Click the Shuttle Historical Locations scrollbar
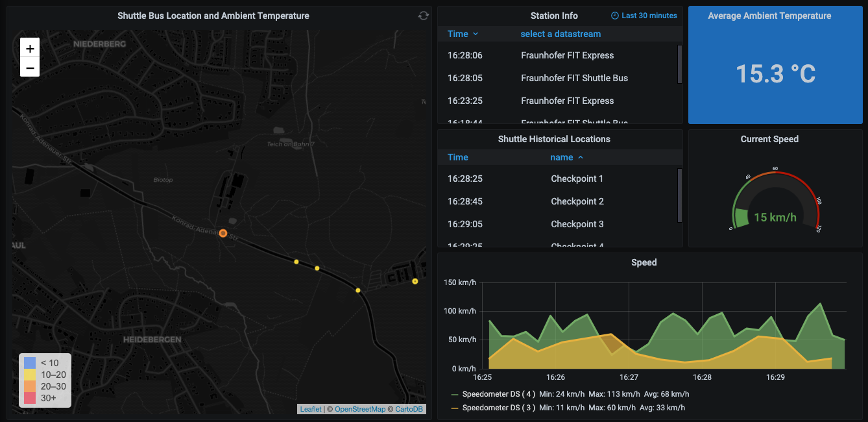This screenshot has width=868, height=422. (x=679, y=195)
